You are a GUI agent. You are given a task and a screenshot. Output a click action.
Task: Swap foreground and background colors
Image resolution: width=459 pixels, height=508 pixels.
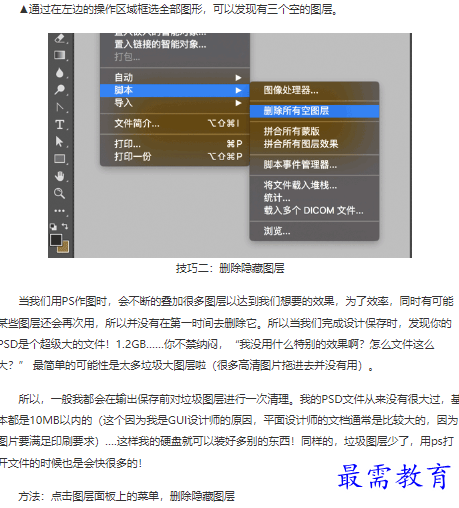tap(65, 226)
